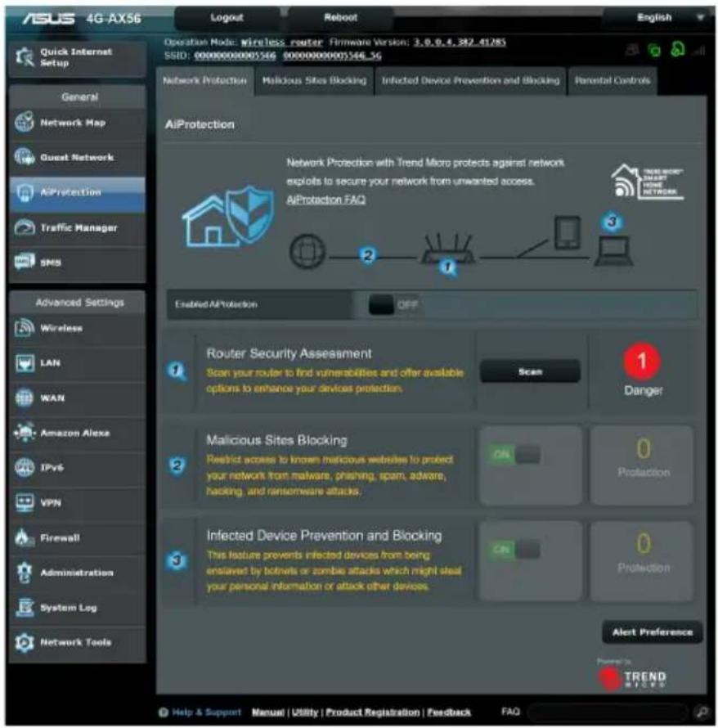Viewport: 718px width, 728px height.
Task: Click the Wireless router operation mode link
Action: [x=281, y=43]
